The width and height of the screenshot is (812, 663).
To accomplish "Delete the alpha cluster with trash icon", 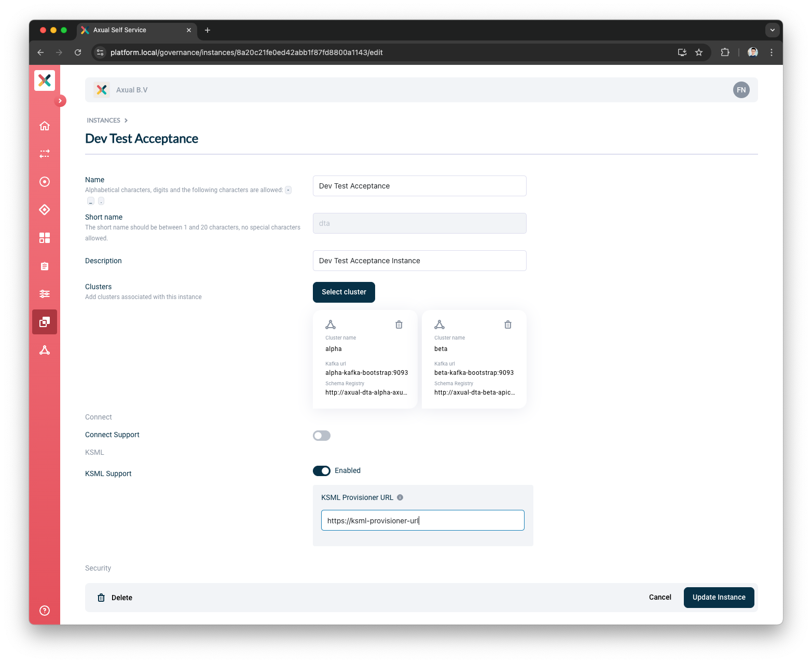I will point(399,324).
